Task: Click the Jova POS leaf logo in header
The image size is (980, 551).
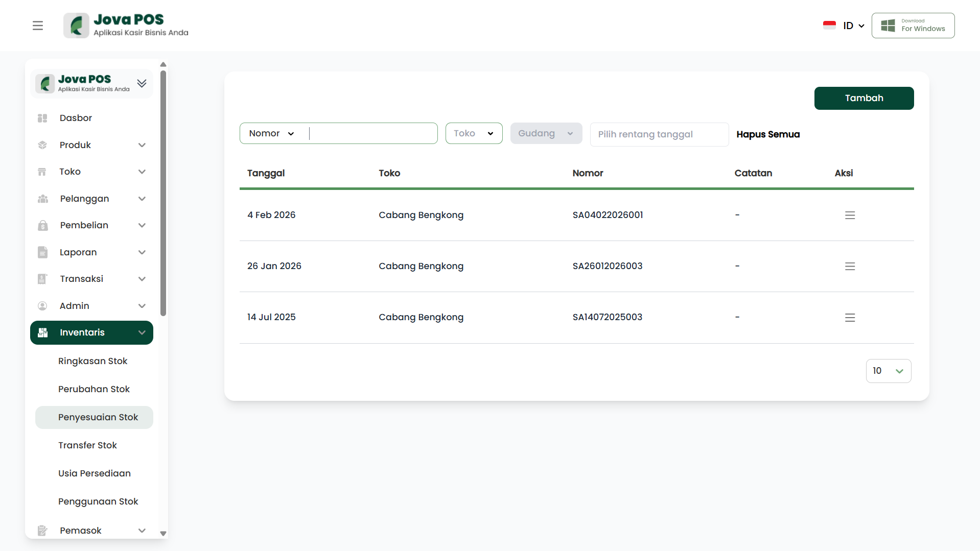Action: [x=76, y=26]
